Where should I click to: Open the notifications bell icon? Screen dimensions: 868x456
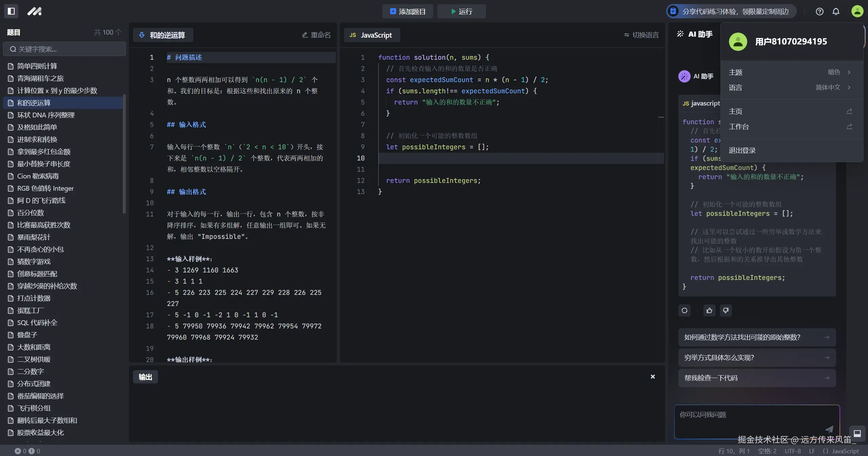coord(836,12)
